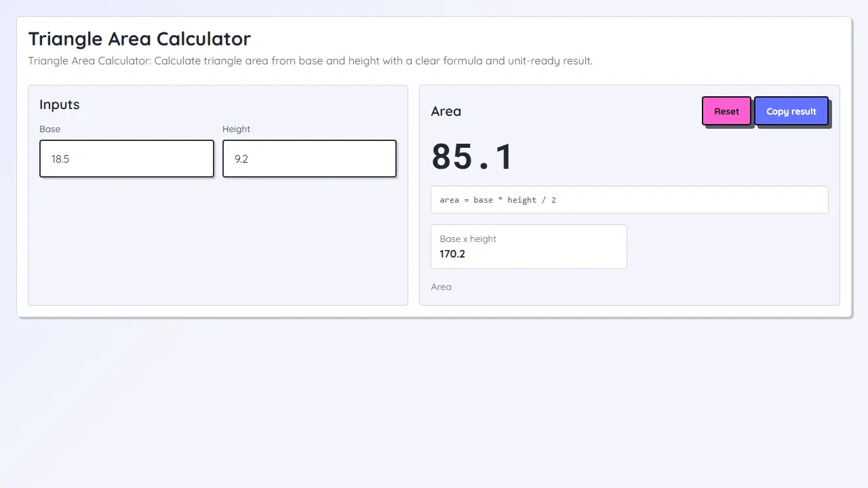Focus the Height input field
Screen dimensions: 868x488
pos(309,159)
